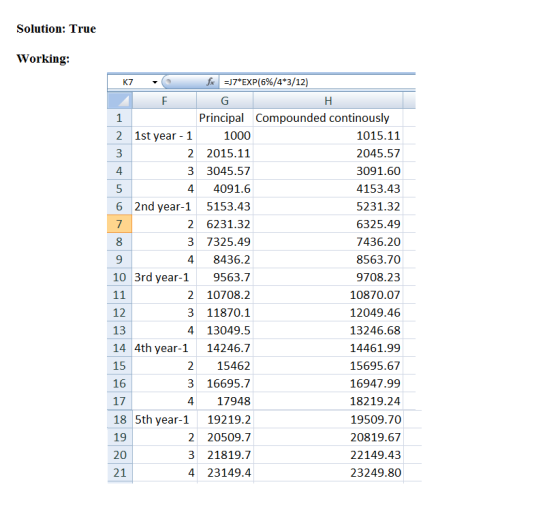Click the cell with value 11870.1
The image size is (560, 523).
coord(225,313)
